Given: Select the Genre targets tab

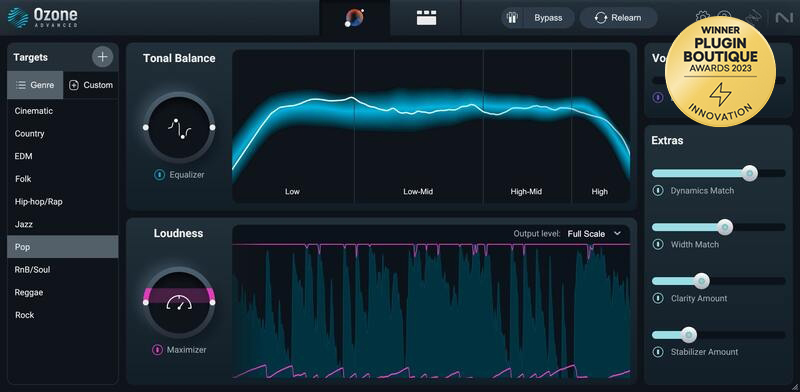Looking at the screenshot, I should coord(35,85).
